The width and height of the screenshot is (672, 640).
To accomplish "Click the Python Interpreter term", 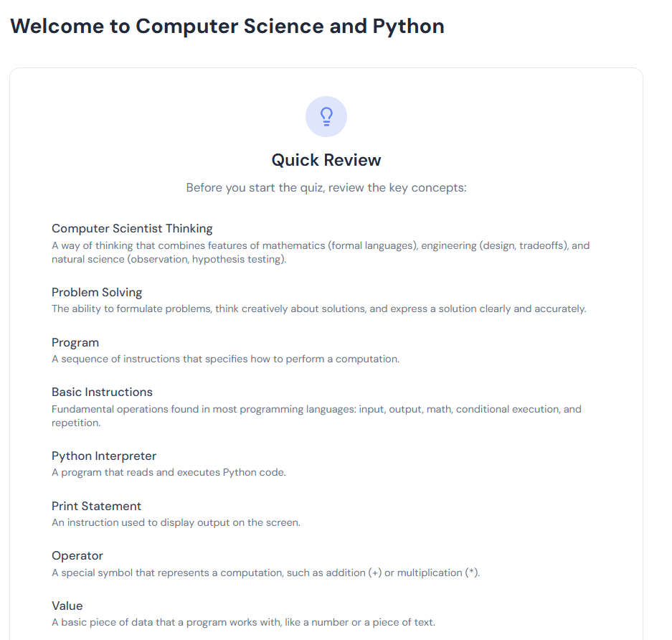I will 104,456.
